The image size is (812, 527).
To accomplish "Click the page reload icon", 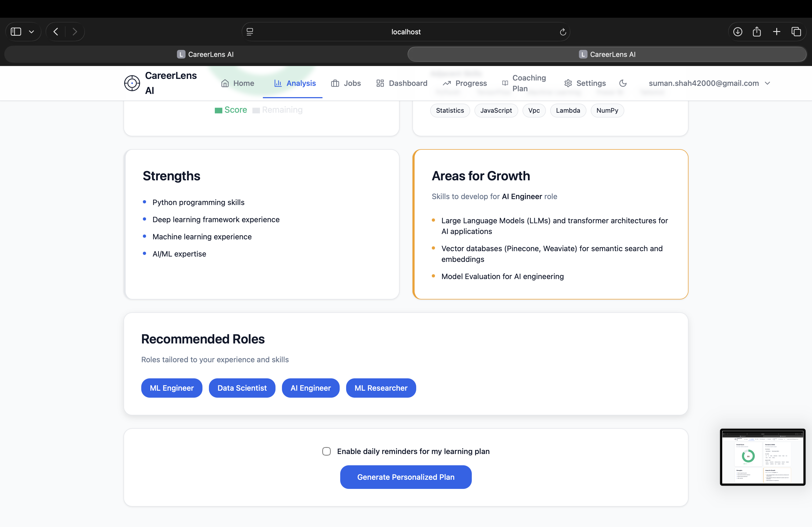I will click(563, 32).
